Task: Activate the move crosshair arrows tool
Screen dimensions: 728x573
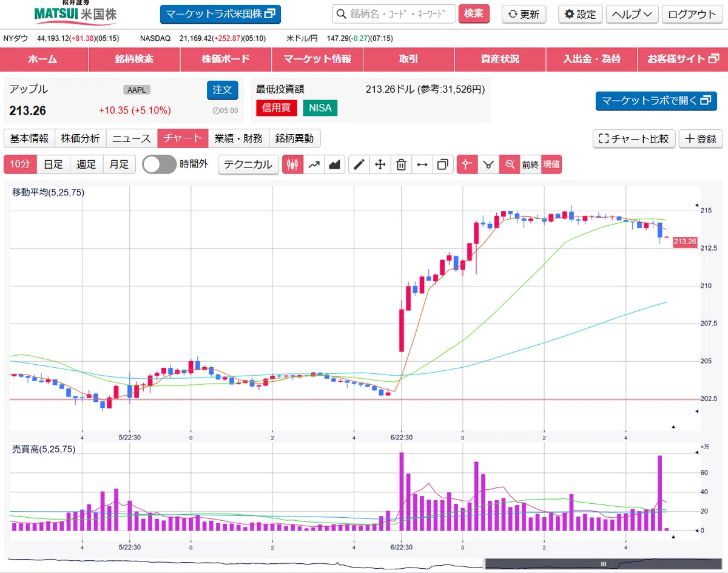Action: (x=380, y=164)
